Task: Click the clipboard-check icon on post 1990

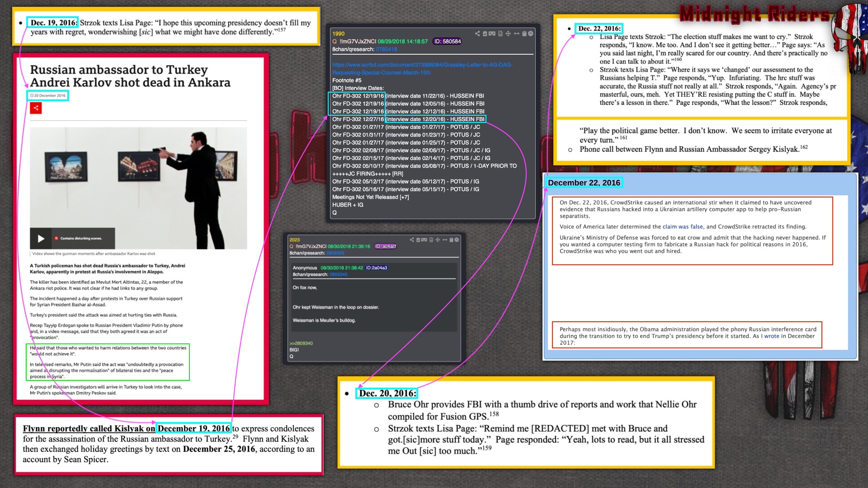Action: tap(485, 33)
